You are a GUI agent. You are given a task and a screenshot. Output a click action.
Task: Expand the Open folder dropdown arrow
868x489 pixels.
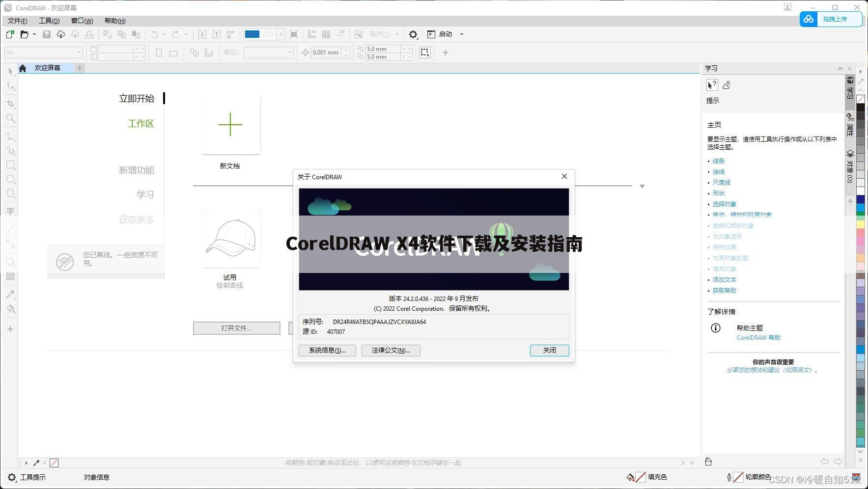click(34, 34)
